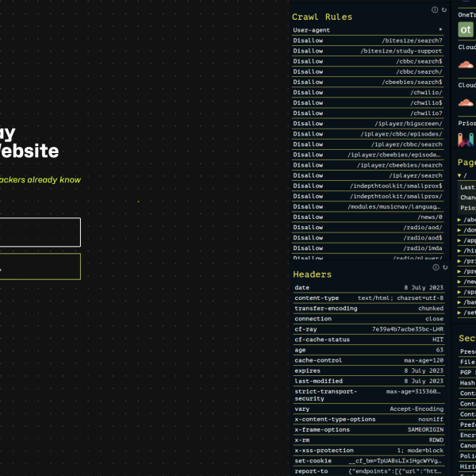The height and width of the screenshot is (476, 476).
Task: Click the 'x-rm' RDWD row
Action: 369,440
